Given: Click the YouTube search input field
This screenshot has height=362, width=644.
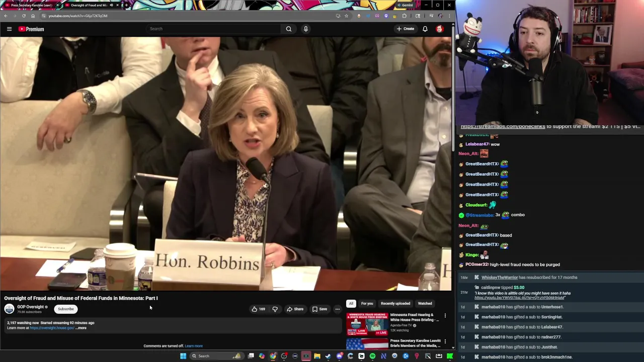Looking at the screenshot, I should pyautogui.click(x=214, y=29).
